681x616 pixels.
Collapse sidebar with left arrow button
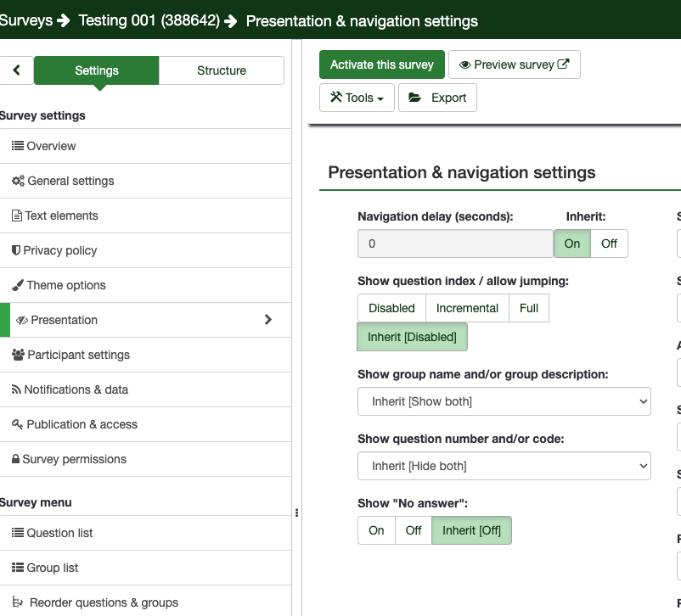(x=16, y=70)
